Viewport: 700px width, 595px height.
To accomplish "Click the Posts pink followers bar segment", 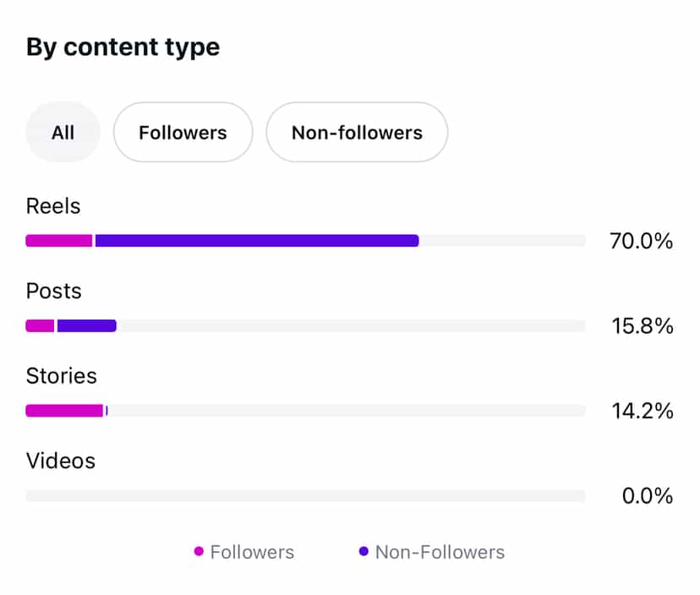I will [x=40, y=326].
